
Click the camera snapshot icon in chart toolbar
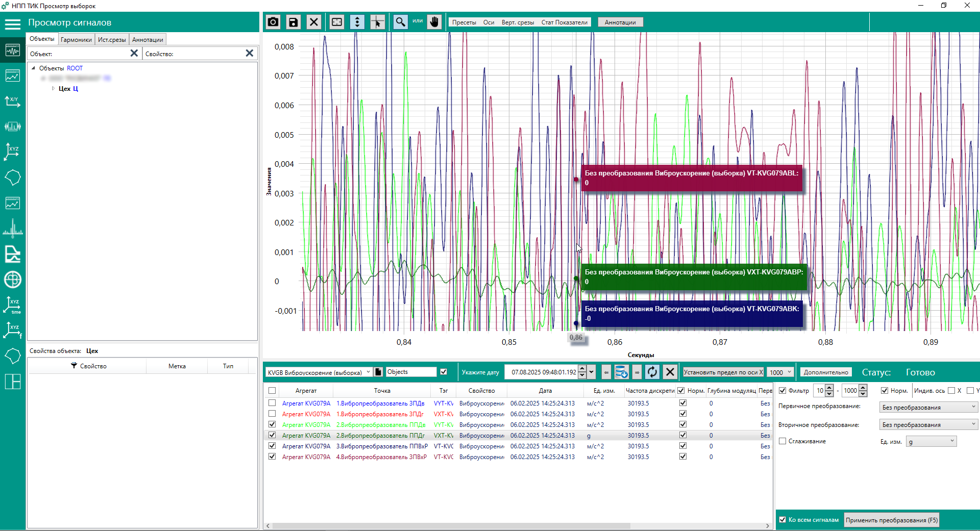(x=273, y=22)
